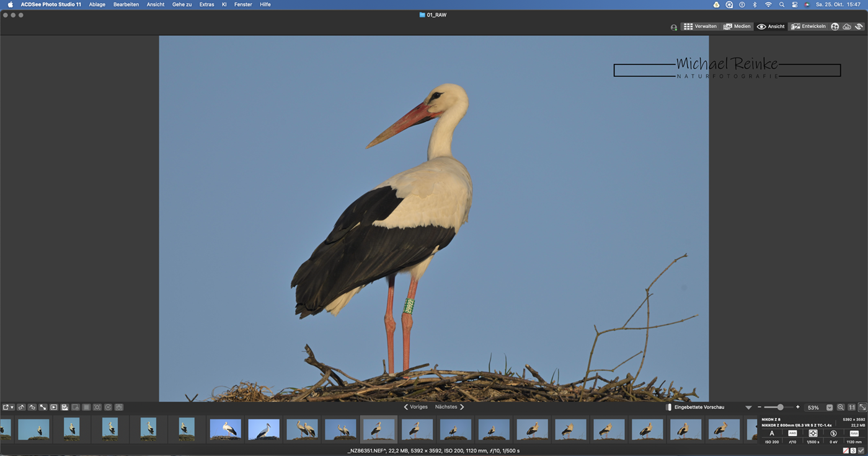Click the fit-to-window diagonal arrows icon

[x=862, y=407]
